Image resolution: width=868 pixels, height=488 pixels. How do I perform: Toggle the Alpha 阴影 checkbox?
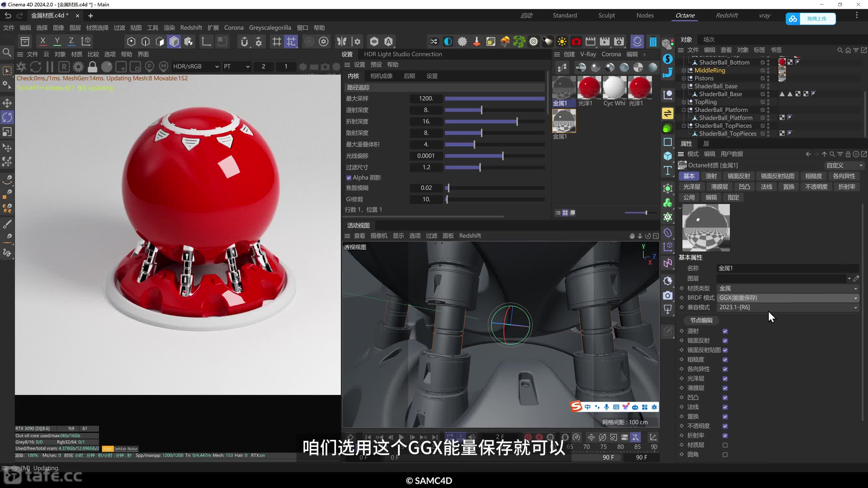tap(349, 178)
